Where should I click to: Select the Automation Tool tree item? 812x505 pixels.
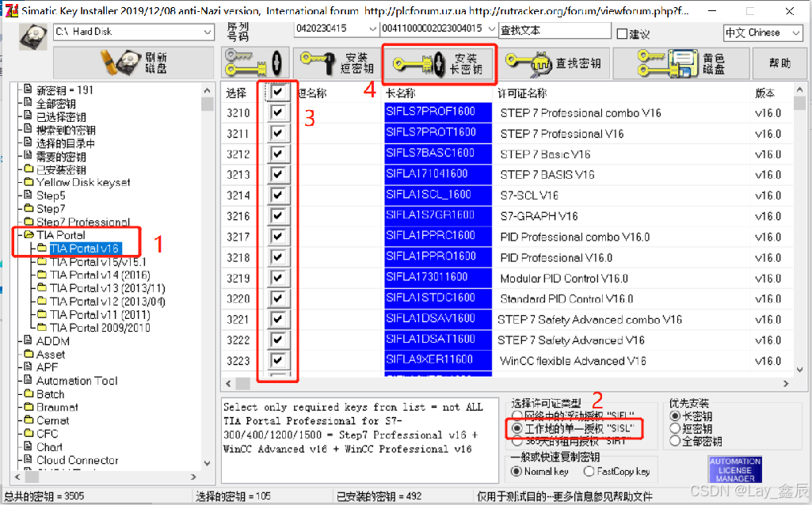77,380
